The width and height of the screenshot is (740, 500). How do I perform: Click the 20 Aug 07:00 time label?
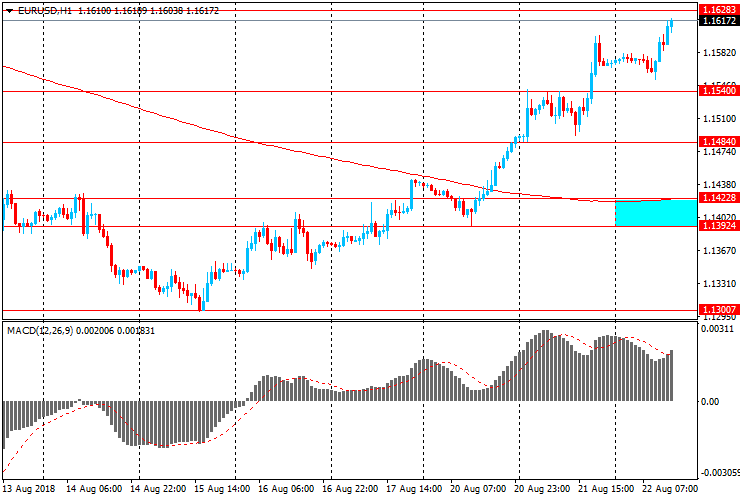click(478, 489)
